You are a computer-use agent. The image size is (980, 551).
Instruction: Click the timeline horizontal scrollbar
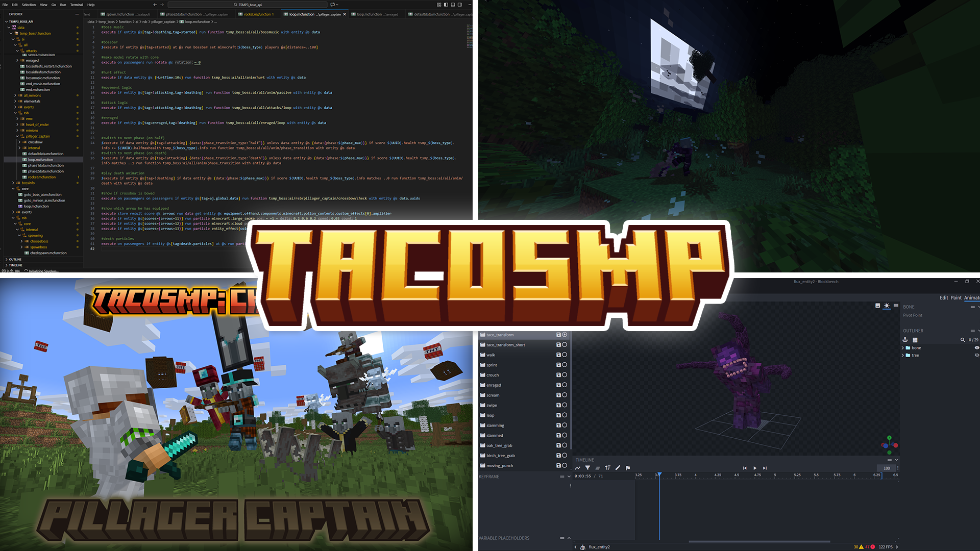[759, 542]
